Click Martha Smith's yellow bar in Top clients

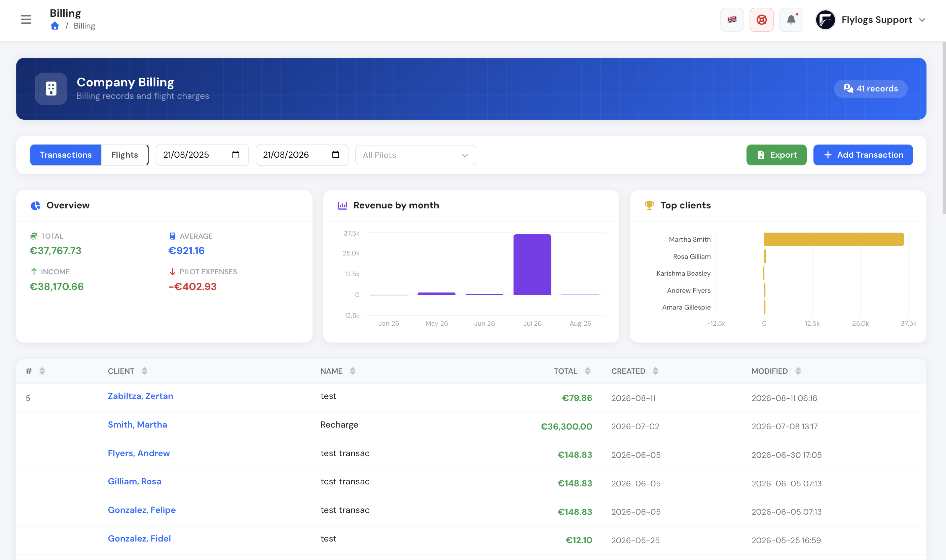point(834,239)
